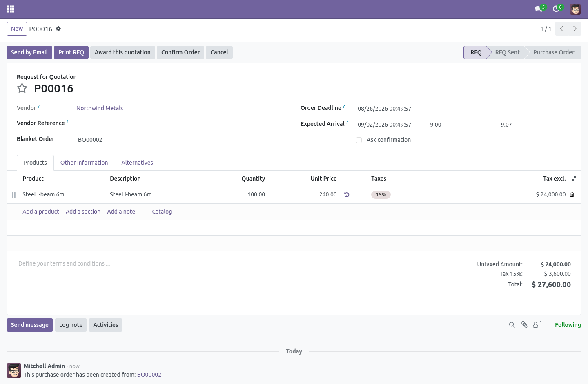The height and width of the screenshot is (384, 588).
Task: Click Send by Email button
Action: coord(29,52)
